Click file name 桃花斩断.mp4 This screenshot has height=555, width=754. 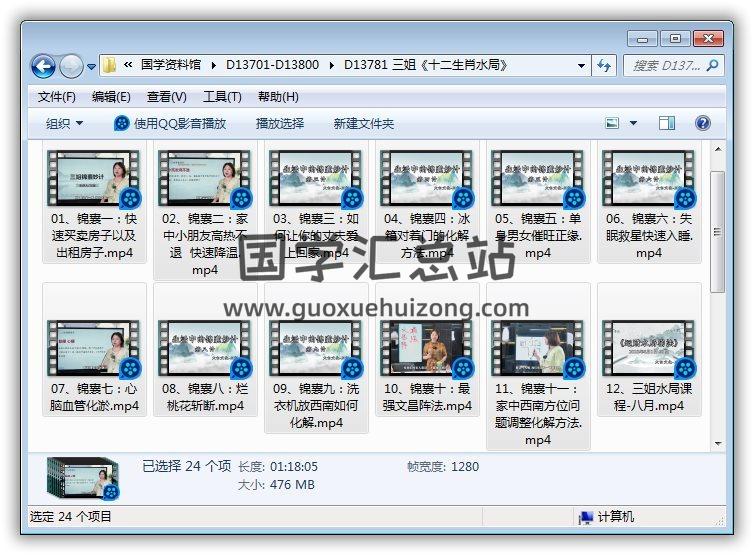click(x=205, y=405)
